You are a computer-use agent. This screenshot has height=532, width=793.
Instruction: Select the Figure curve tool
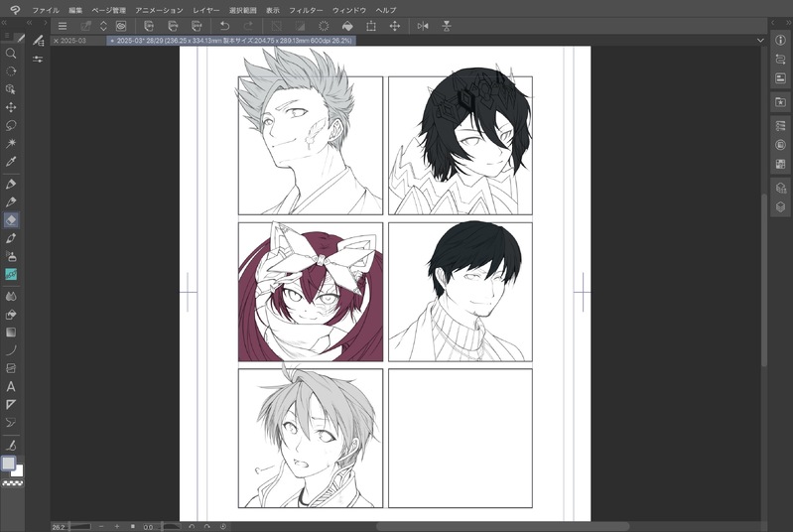(x=11, y=350)
